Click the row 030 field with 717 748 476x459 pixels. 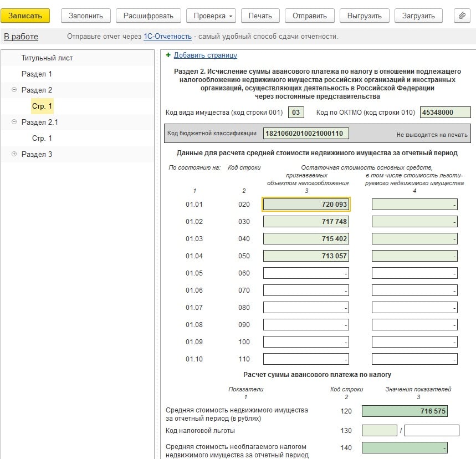point(306,222)
